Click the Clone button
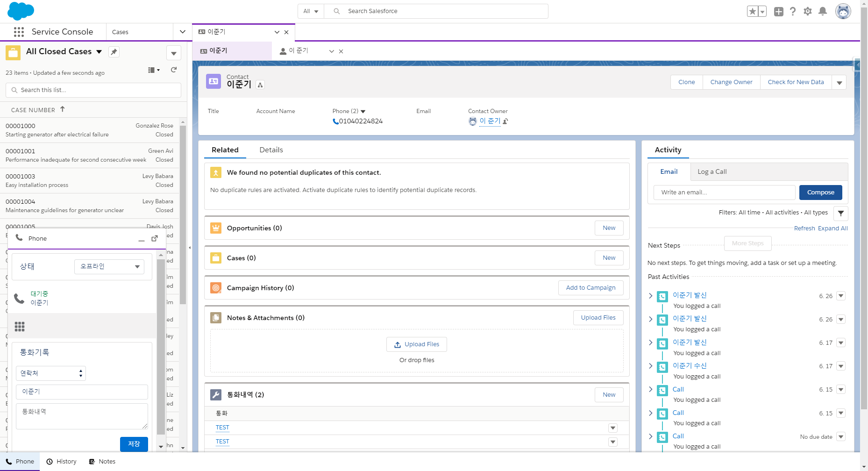The height and width of the screenshot is (471, 868). [x=687, y=83]
